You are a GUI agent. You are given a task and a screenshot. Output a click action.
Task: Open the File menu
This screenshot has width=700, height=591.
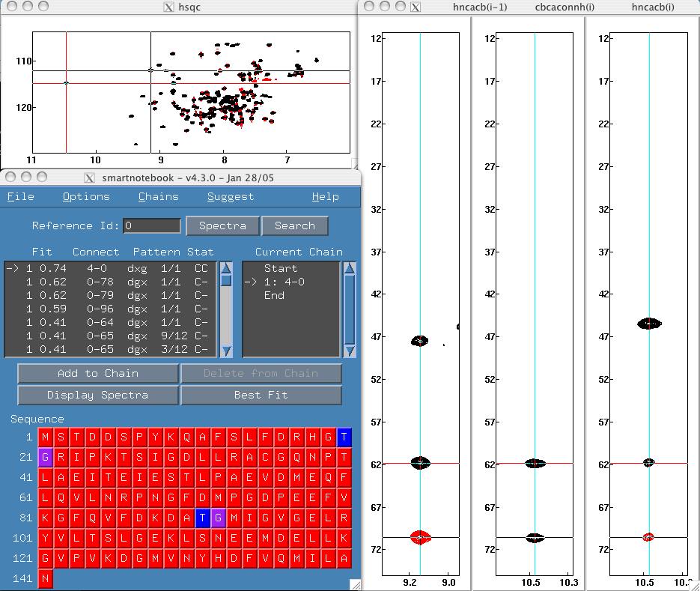point(20,196)
